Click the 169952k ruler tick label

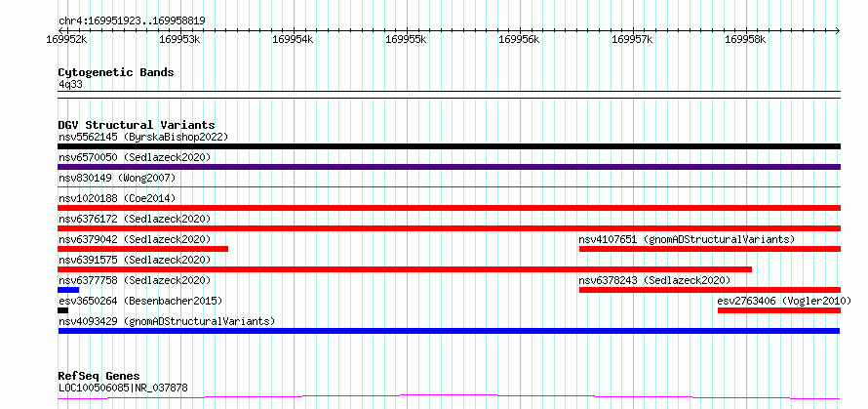(x=67, y=39)
